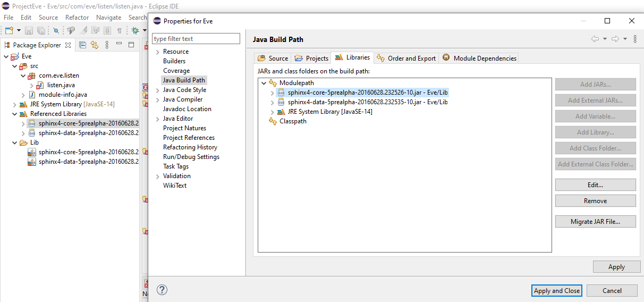Viewport: 644px width, 302px height.
Task: Click the Save icon in Eclipse toolbar
Action: tap(29, 31)
